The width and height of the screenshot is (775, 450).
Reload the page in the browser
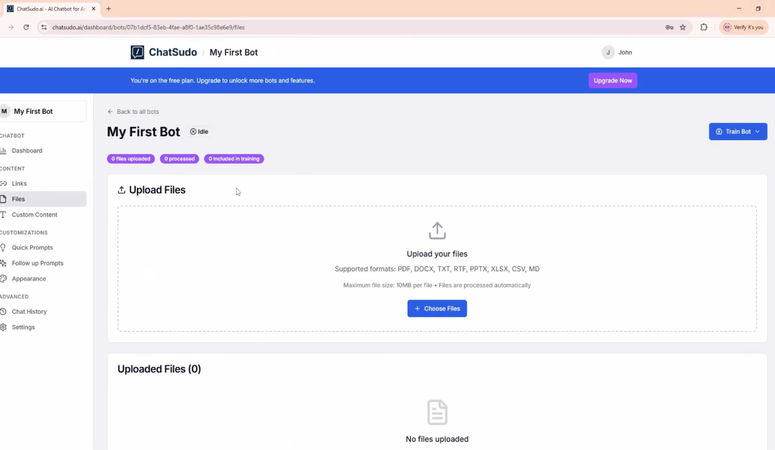coord(26,27)
